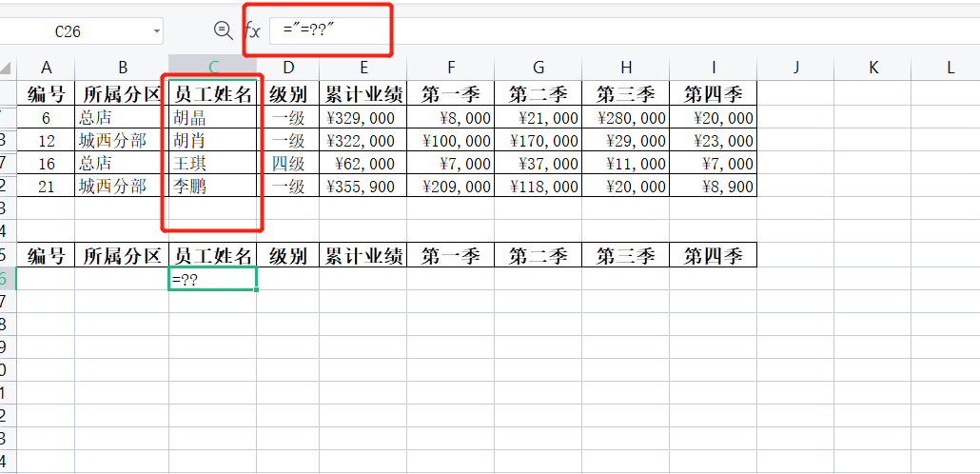
Task: Click the cell with ¥29,000
Action: (x=626, y=141)
